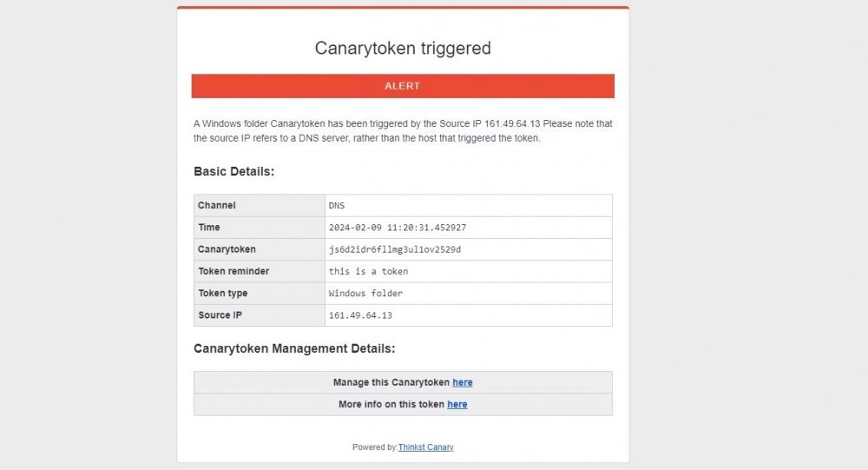Screen dimensions: 868x470
Task: Select the Canarytoken ID js6d2idr6fllmg3ul1ov2529d
Action: click(395, 249)
